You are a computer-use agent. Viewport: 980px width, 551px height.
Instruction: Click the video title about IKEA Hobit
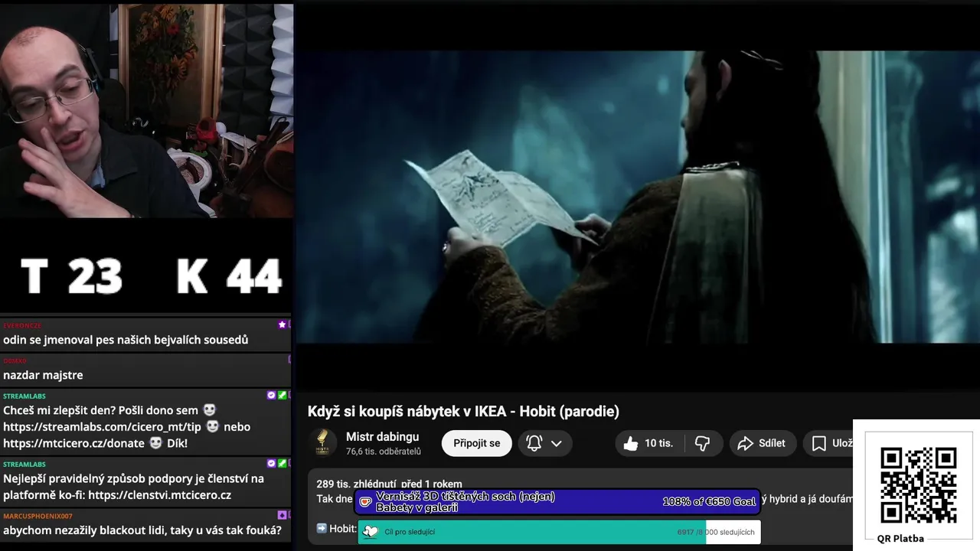pyautogui.click(x=463, y=411)
